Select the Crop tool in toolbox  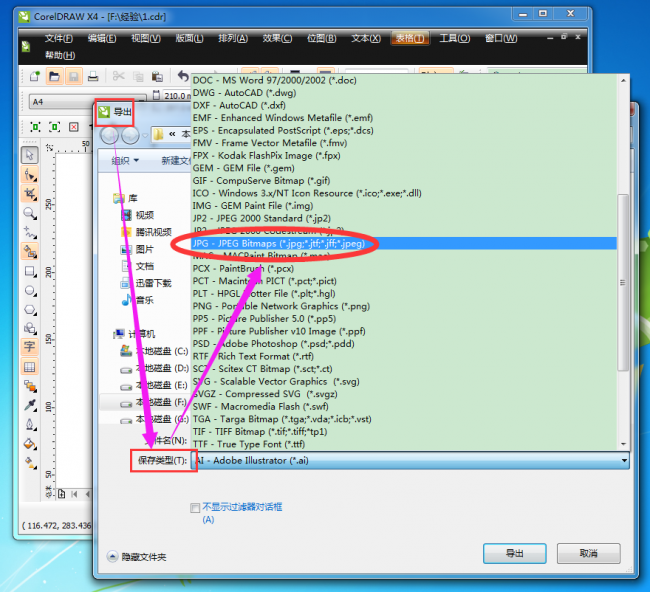tap(30, 194)
